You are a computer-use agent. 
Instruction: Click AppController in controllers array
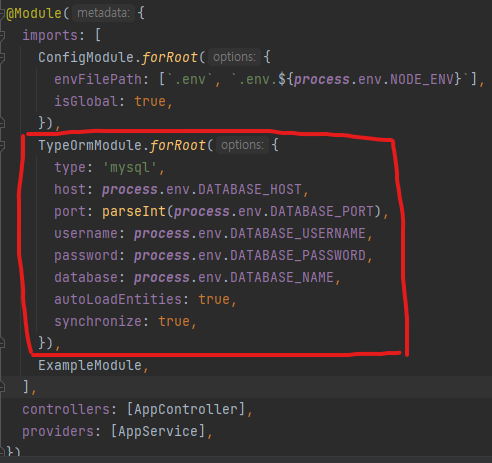(x=186, y=409)
